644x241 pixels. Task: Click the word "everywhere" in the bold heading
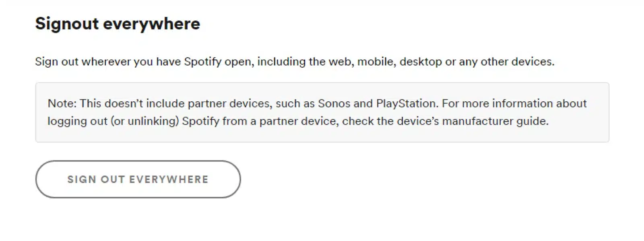coord(151,24)
